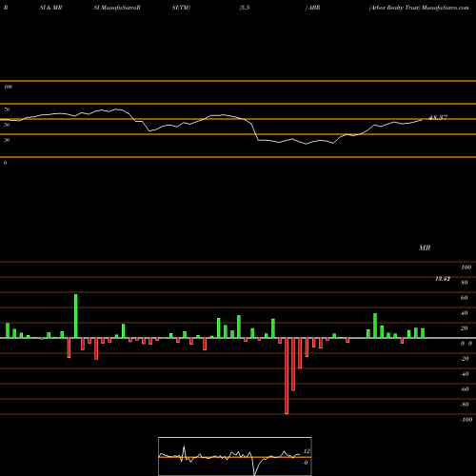The width and height of the screenshot is (476, 476).
Task: Click the MR axis label -60
Action: pyautogui.click(x=465, y=389)
